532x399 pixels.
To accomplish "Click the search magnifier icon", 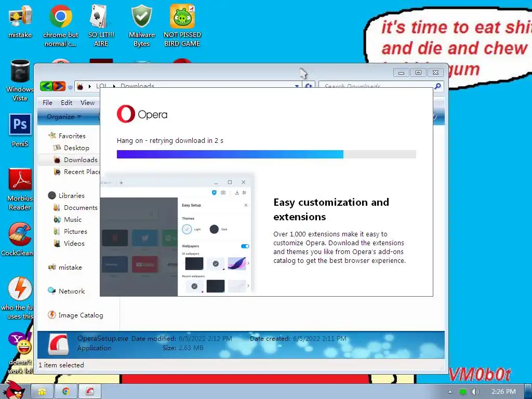I will tap(438, 86).
